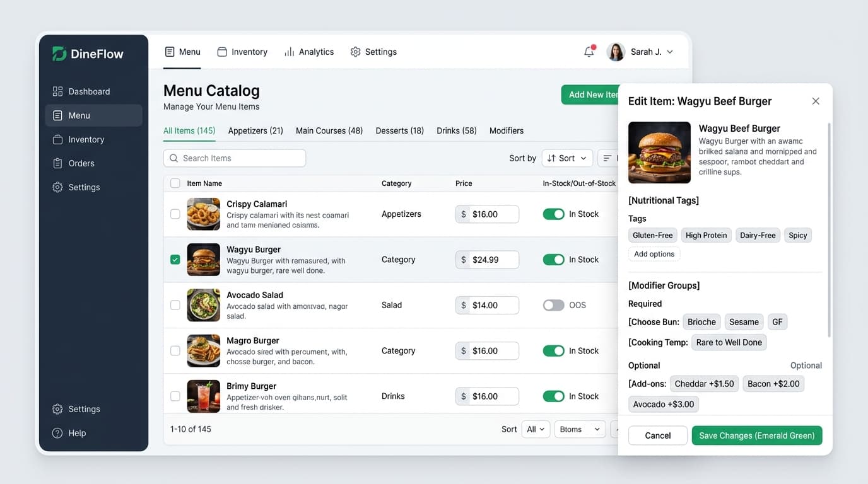Click the filter lines icon beside Sort
This screenshot has width=868, height=484.
607,158
